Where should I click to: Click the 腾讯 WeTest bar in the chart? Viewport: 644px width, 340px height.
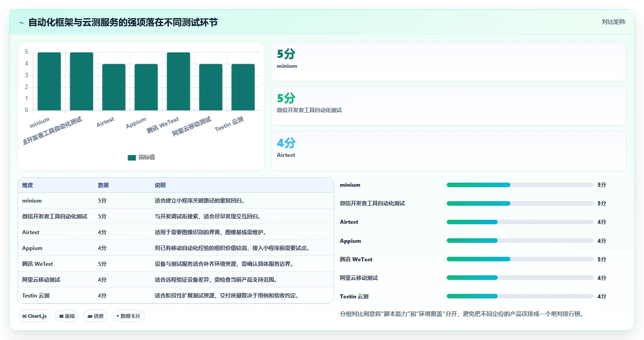click(x=178, y=81)
